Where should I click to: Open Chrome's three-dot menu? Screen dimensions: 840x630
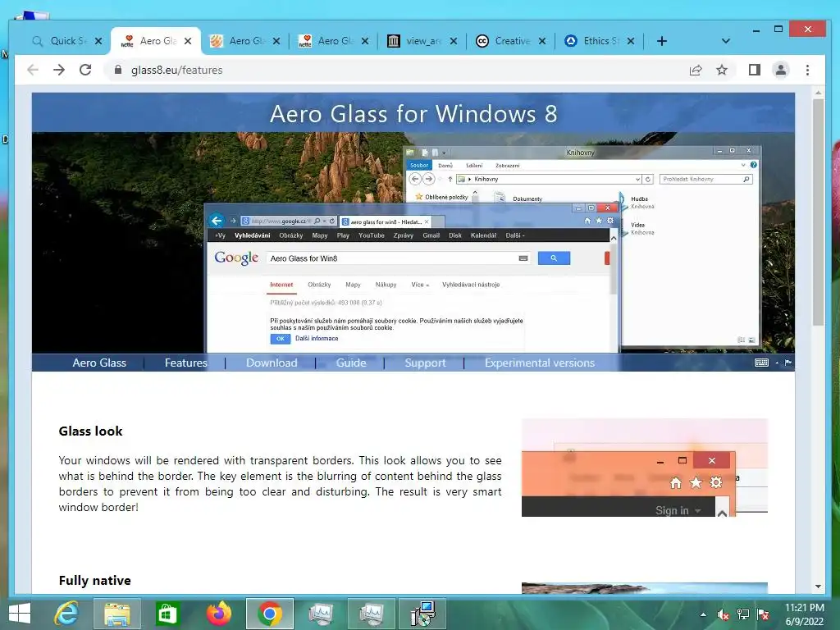click(807, 70)
